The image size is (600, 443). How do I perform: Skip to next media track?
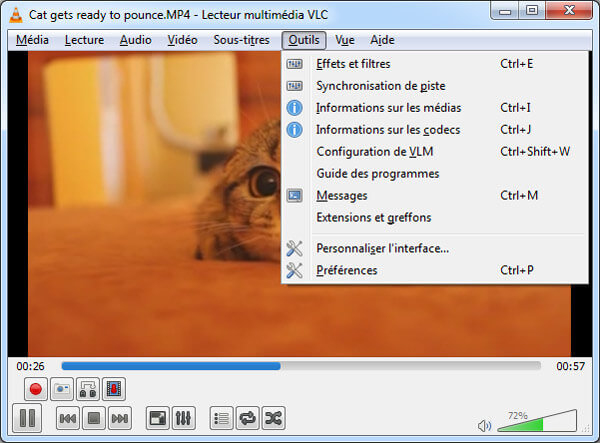120,419
